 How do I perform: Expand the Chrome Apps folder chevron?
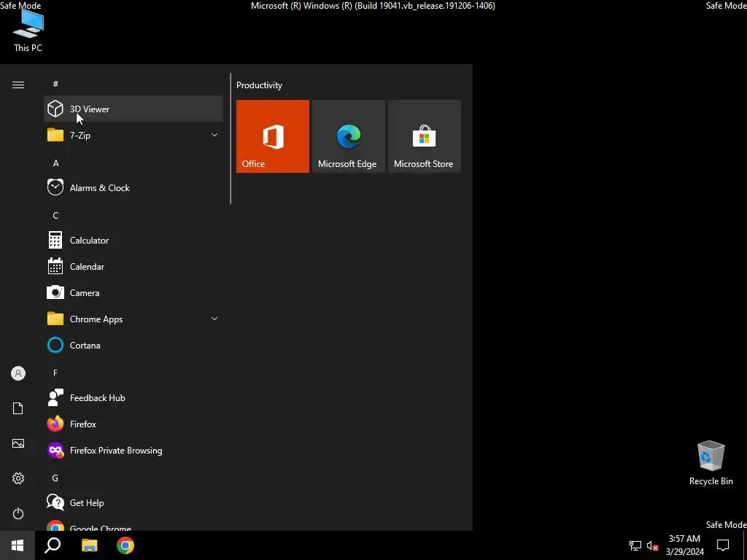214,319
